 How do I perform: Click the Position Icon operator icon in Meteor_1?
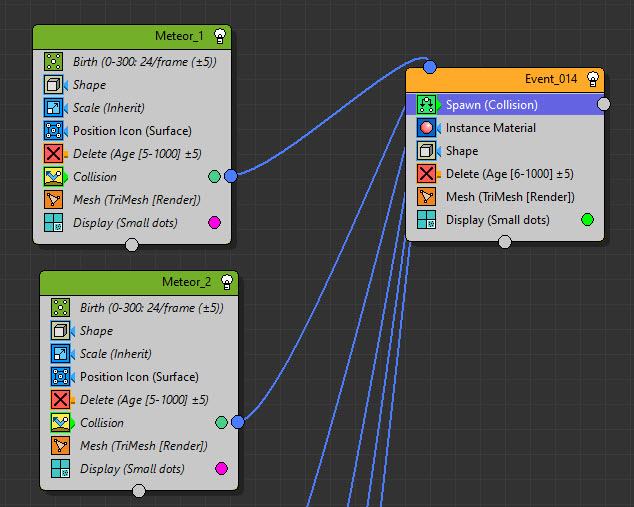pos(53,131)
